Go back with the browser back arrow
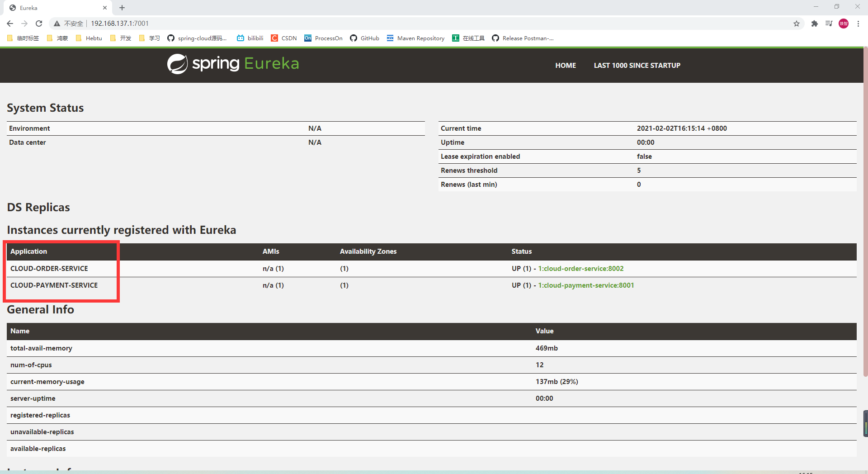This screenshot has width=868, height=474. coord(10,24)
